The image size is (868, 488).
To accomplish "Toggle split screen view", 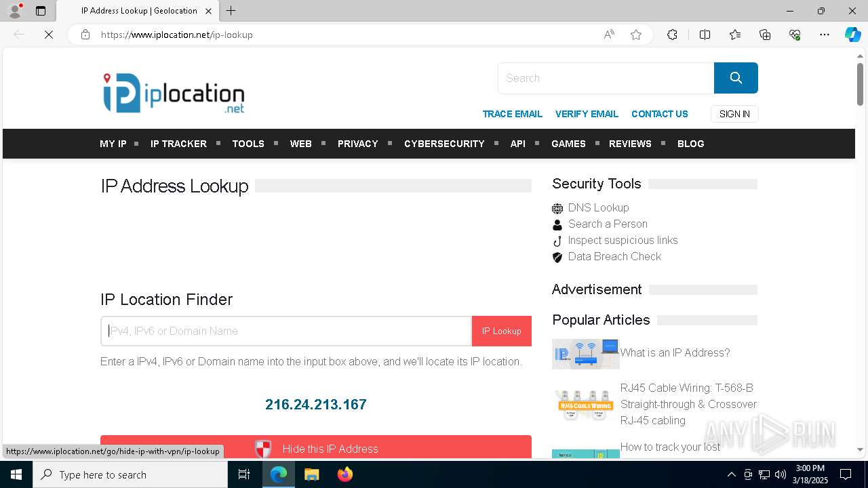I will click(x=705, y=35).
